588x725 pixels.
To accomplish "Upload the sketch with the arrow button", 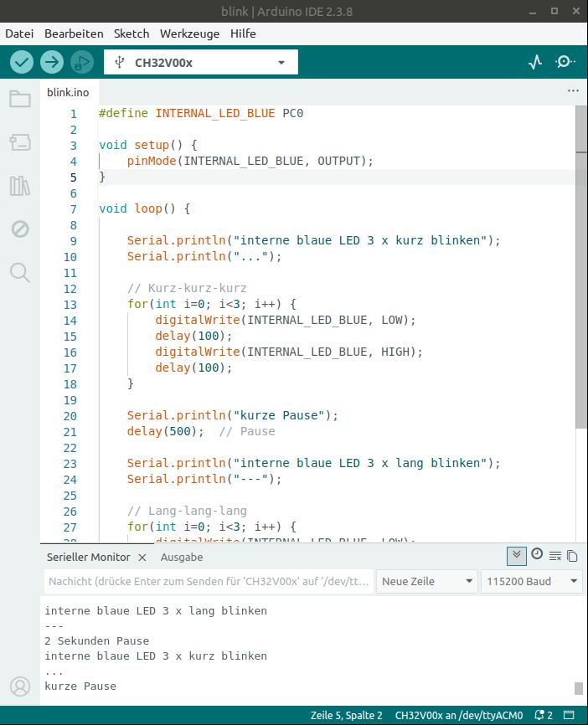I will [51, 62].
